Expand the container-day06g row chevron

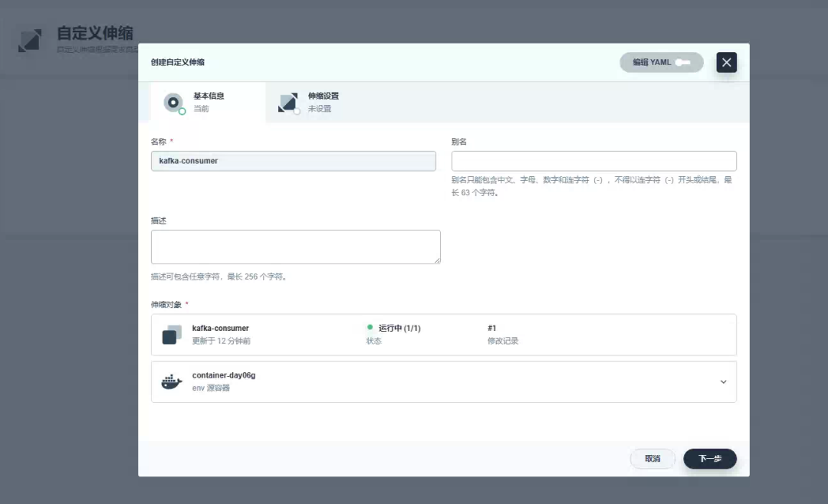click(723, 381)
